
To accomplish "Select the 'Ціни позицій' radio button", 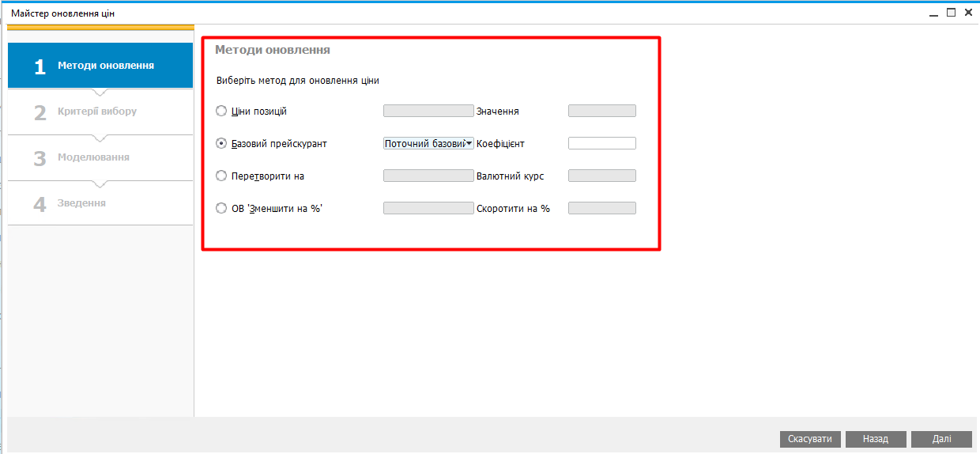I will (x=221, y=112).
